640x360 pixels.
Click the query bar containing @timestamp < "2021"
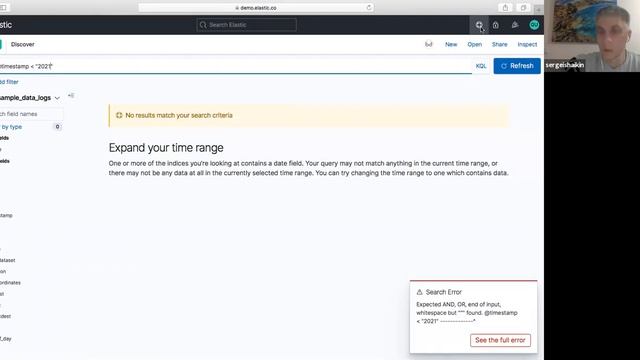(x=236, y=66)
